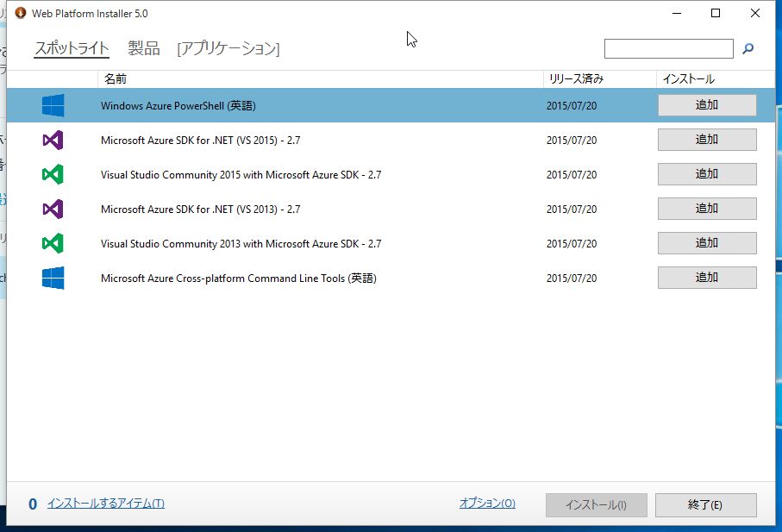
Task: Add Visual Studio Community 2013 with Azure SDK
Action: tap(707, 243)
